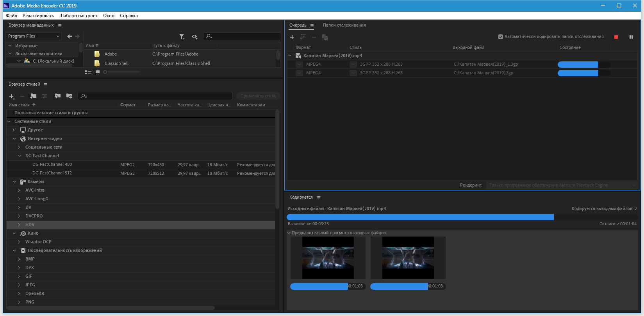Open the Preset Browser panel menu
644x316 pixels.
tap(45, 84)
